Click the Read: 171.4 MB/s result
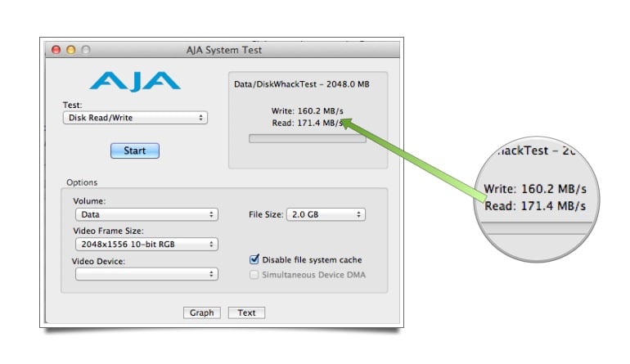This screenshot has height=364, width=630. pos(308,123)
